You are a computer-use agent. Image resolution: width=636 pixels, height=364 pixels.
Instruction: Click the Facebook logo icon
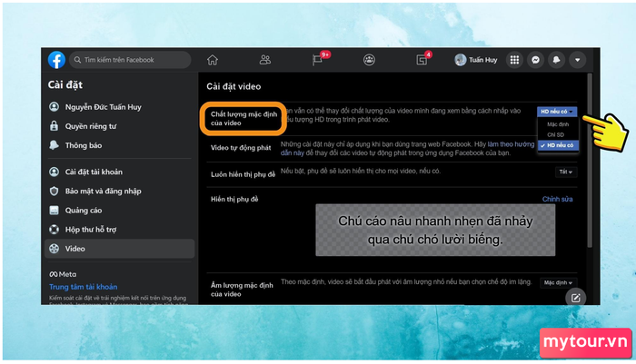[56, 60]
